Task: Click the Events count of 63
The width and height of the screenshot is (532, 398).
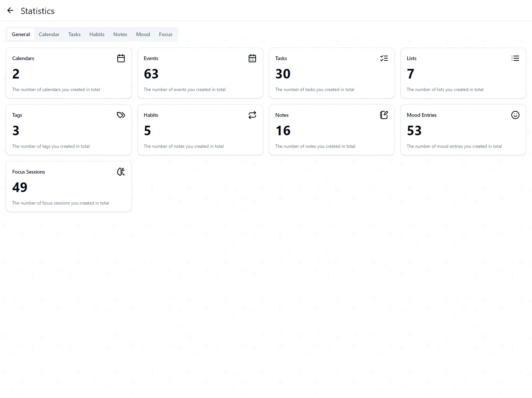Action: 151,74
